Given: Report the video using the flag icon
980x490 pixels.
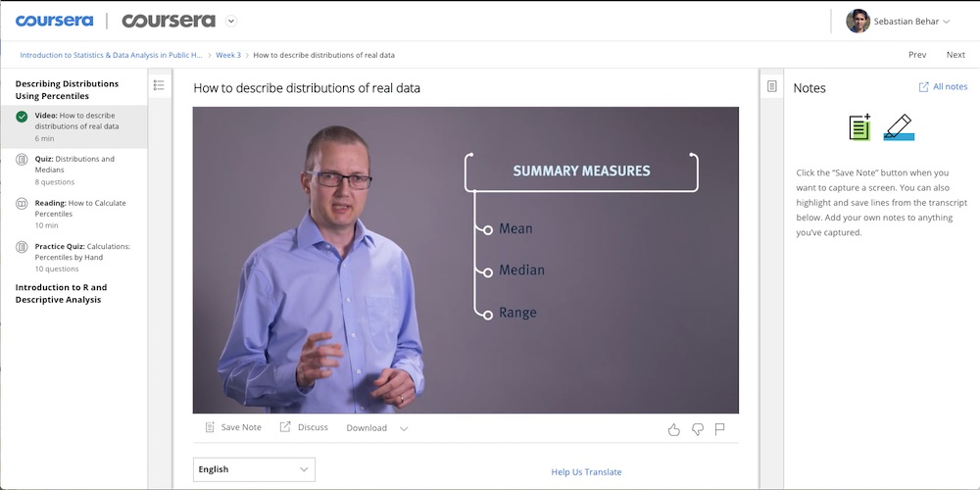Looking at the screenshot, I should pyautogui.click(x=719, y=429).
